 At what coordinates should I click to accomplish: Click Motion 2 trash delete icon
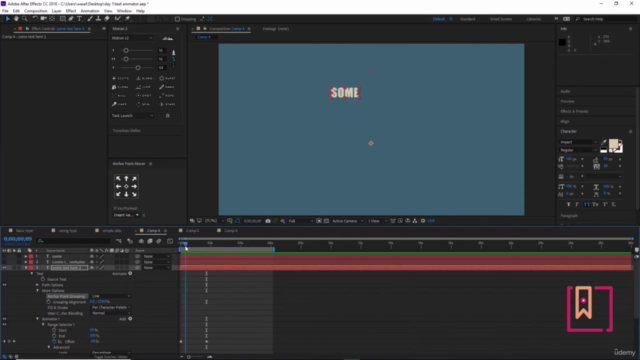click(x=167, y=116)
